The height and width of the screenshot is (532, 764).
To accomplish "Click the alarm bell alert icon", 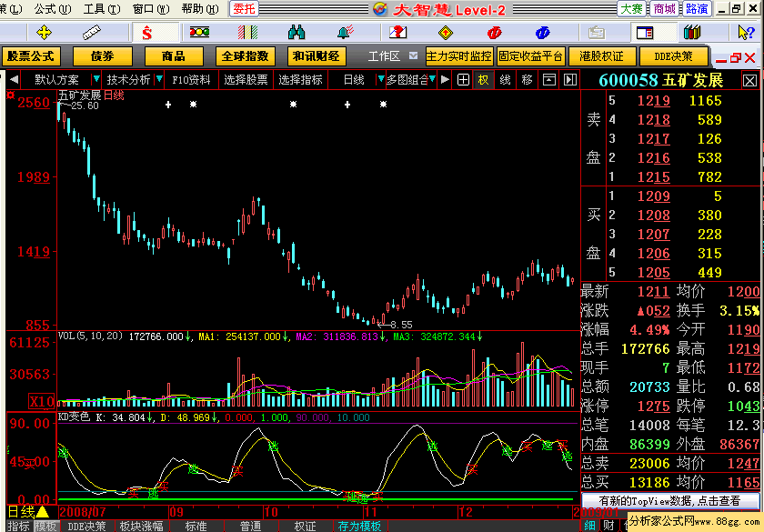I will 346,32.
